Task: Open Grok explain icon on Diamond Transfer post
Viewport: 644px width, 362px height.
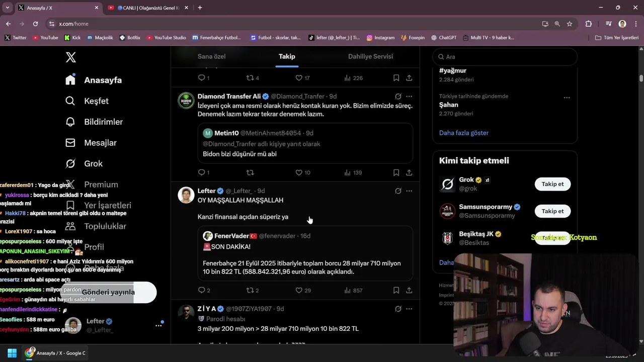Action: [398, 96]
